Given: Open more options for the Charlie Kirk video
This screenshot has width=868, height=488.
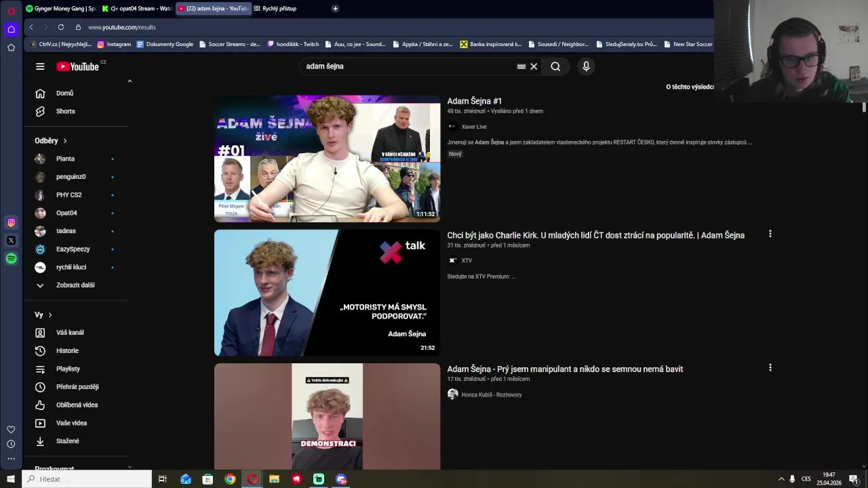Looking at the screenshot, I should coord(770,234).
